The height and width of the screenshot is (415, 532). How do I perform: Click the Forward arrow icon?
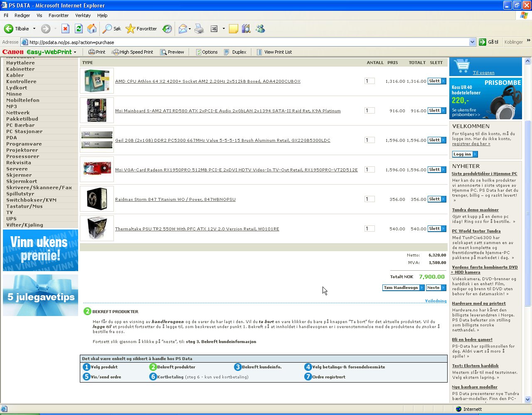pos(46,29)
